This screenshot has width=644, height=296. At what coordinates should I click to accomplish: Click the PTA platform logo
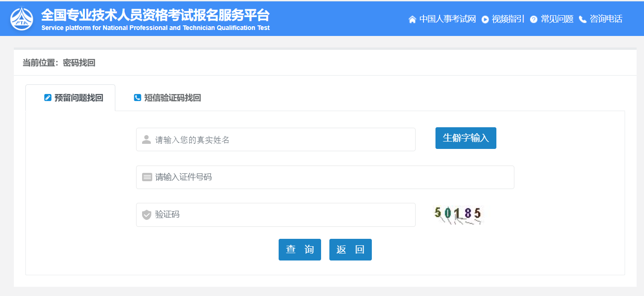[22, 18]
